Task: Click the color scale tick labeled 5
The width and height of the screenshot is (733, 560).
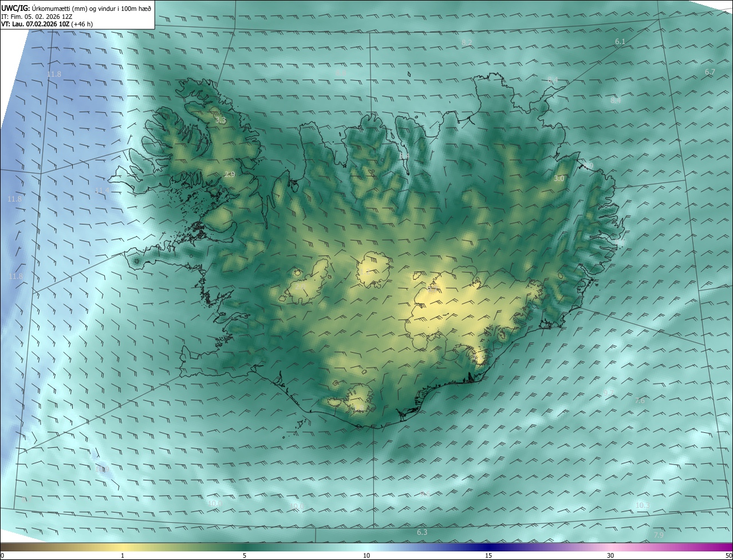Action: 245,555
